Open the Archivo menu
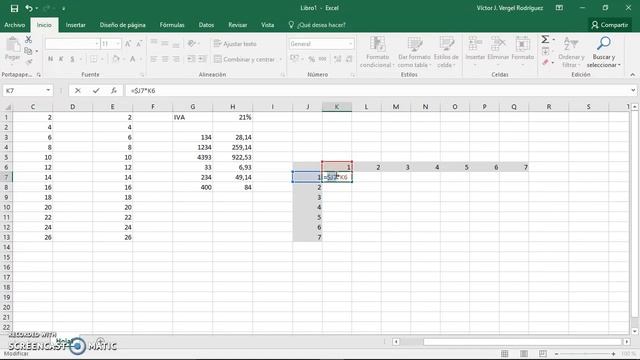640x360 pixels. tap(15, 25)
